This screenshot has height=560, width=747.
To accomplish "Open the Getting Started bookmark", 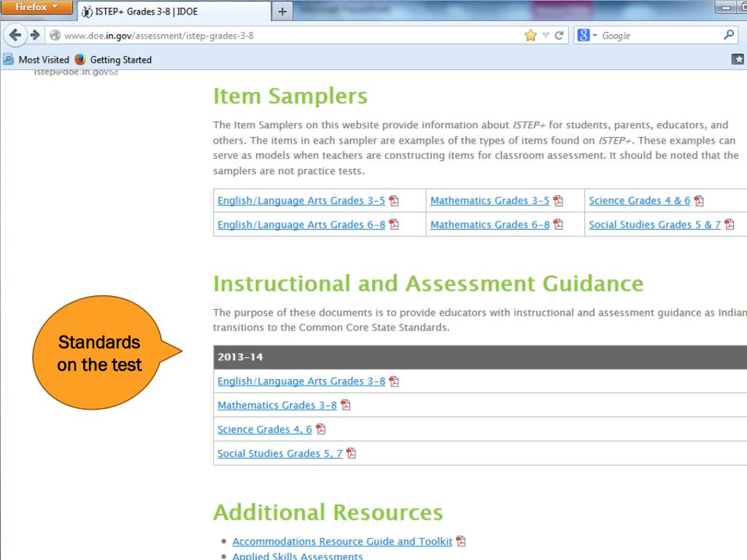I will point(113,60).
